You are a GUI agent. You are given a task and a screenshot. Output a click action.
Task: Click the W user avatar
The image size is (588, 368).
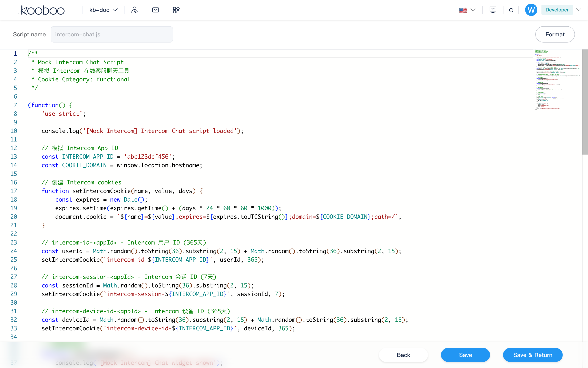pyautogui.click(x=531, y=10)
